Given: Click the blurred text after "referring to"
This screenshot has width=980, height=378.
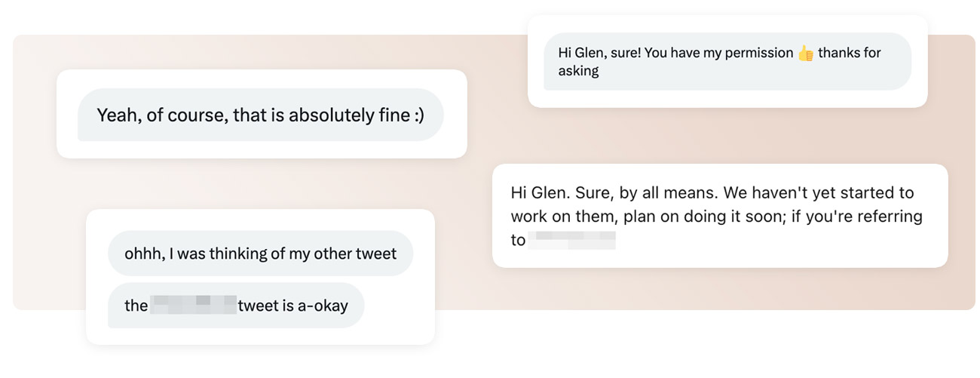Looking at the screenshot, I should [572, 241].
